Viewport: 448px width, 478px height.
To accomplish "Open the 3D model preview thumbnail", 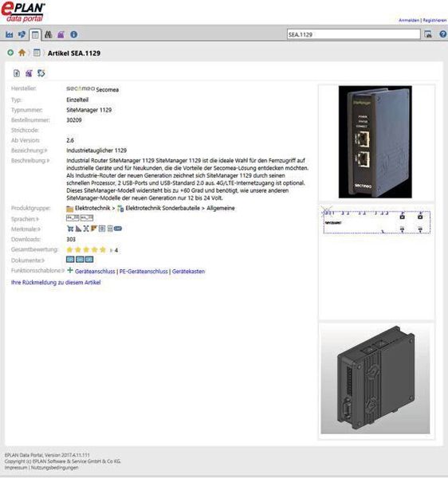I will (375, 379).
